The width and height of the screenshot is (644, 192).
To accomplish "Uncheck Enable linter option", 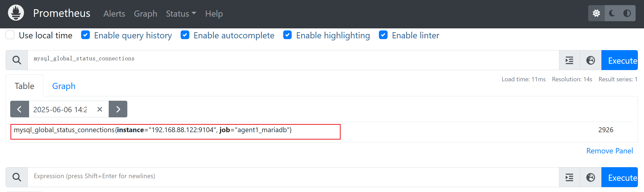I will tap(383, 35).
